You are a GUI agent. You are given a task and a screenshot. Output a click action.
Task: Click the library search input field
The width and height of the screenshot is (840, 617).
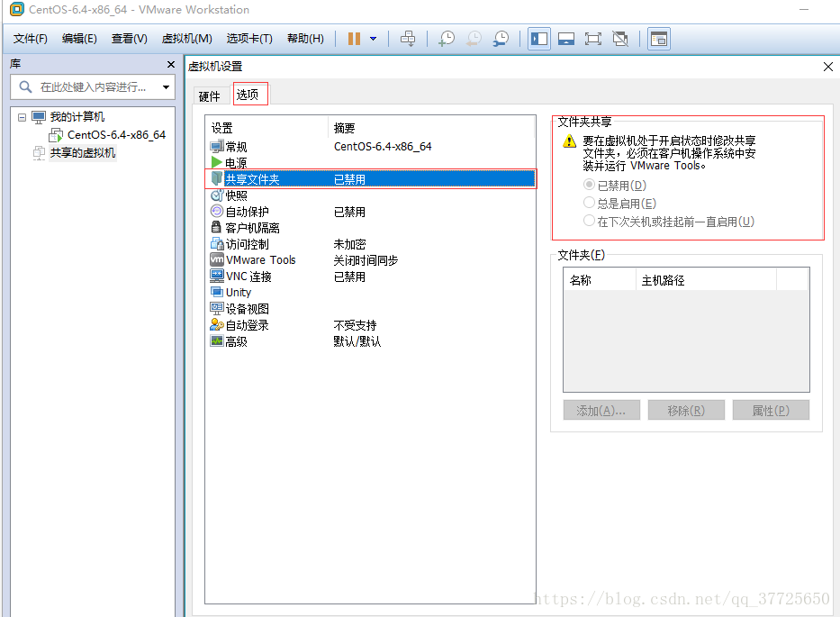pos(93,86)
